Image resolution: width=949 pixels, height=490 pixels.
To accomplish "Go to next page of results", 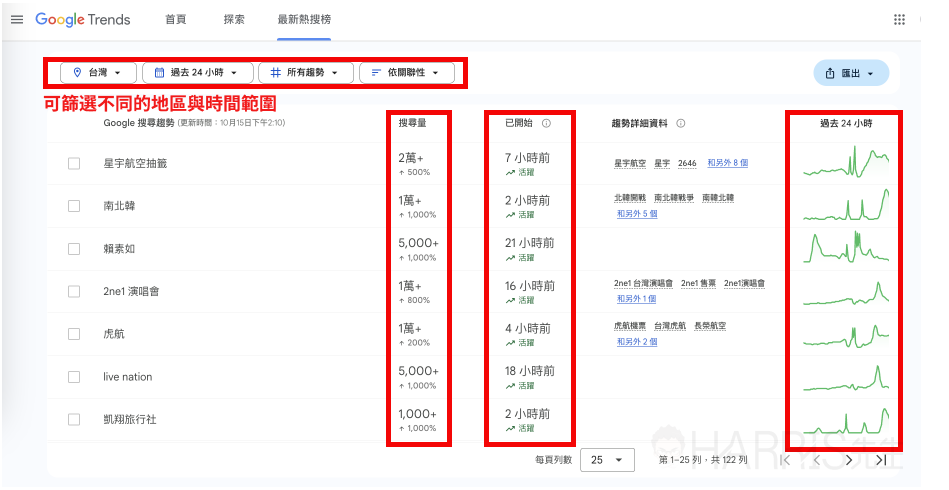I will (x=849, y=460).
